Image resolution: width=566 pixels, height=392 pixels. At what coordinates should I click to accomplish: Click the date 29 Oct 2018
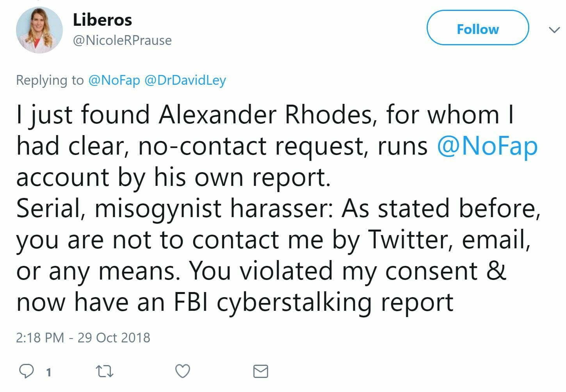114,337
